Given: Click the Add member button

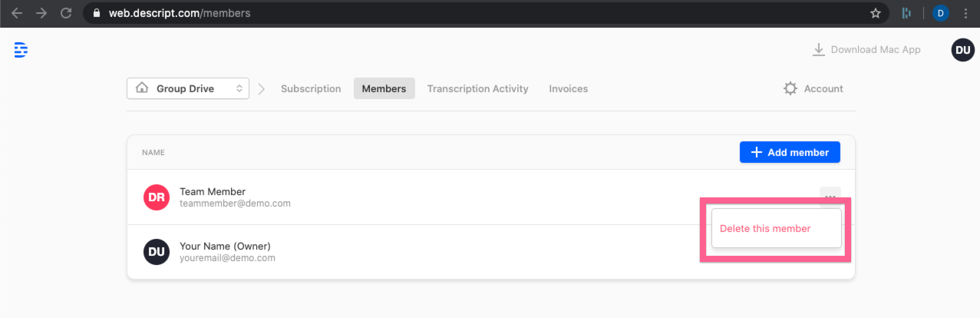Looking at the screenshot, I should click(x=790, y=152).
